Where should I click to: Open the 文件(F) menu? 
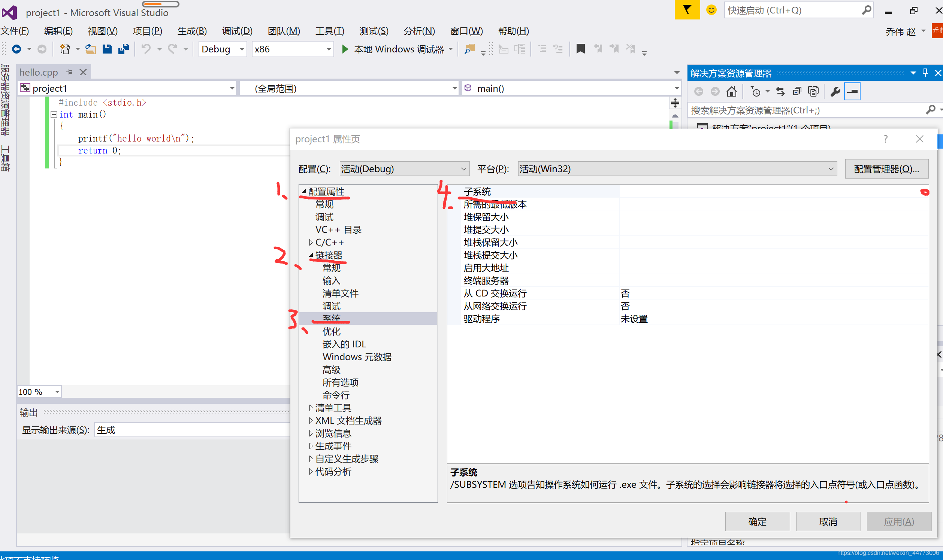pos(15,31)
